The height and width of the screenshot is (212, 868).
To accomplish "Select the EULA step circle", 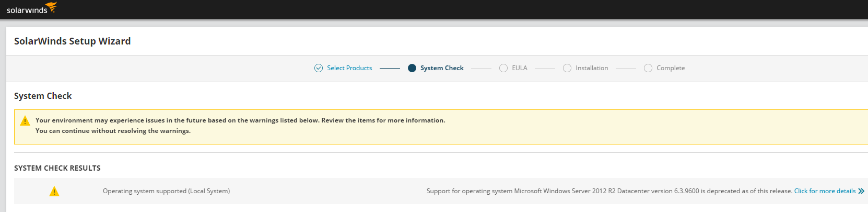I will click(x=503, y=68).
